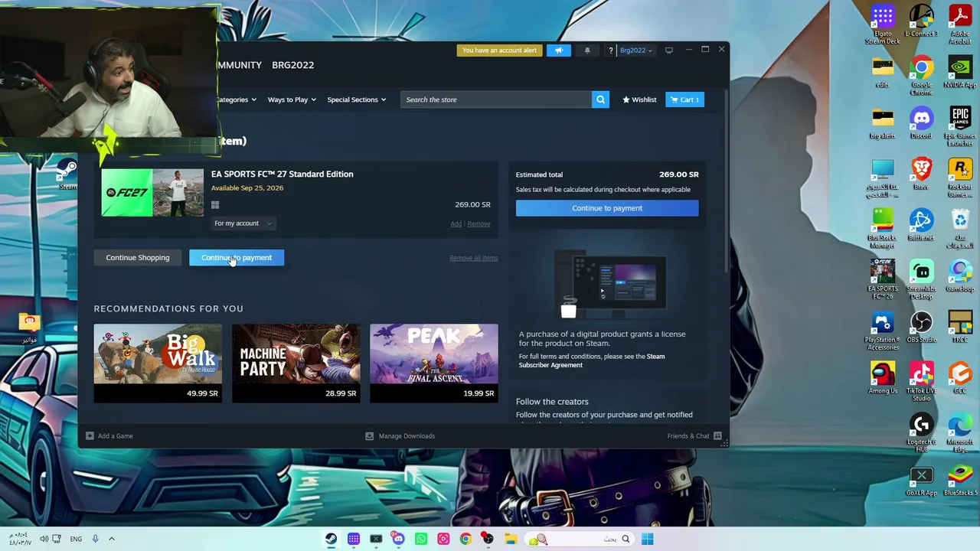Screen dimensions: 980x551
Task: Click the Add a Game plus icon
Action: tap(90, 436)
